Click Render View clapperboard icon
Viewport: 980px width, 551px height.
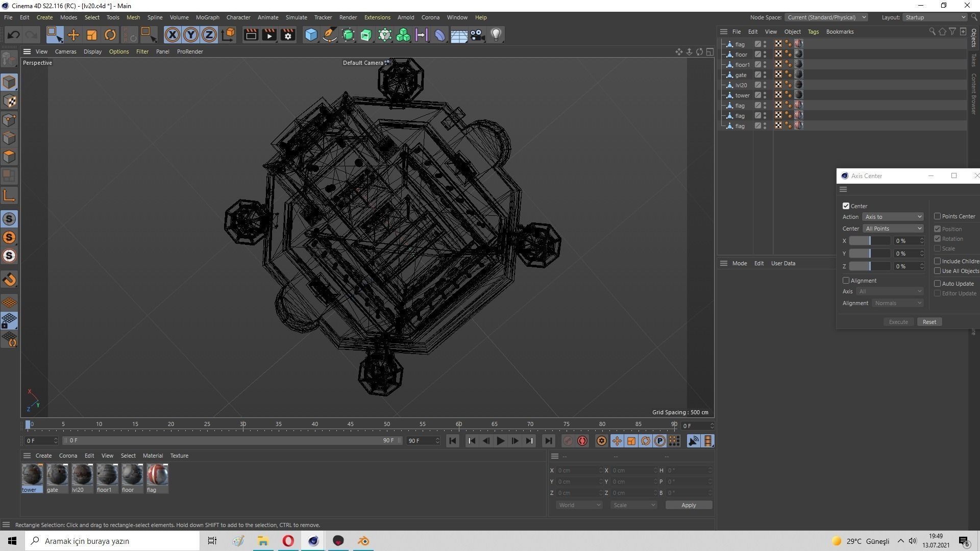tap(251, 35)
